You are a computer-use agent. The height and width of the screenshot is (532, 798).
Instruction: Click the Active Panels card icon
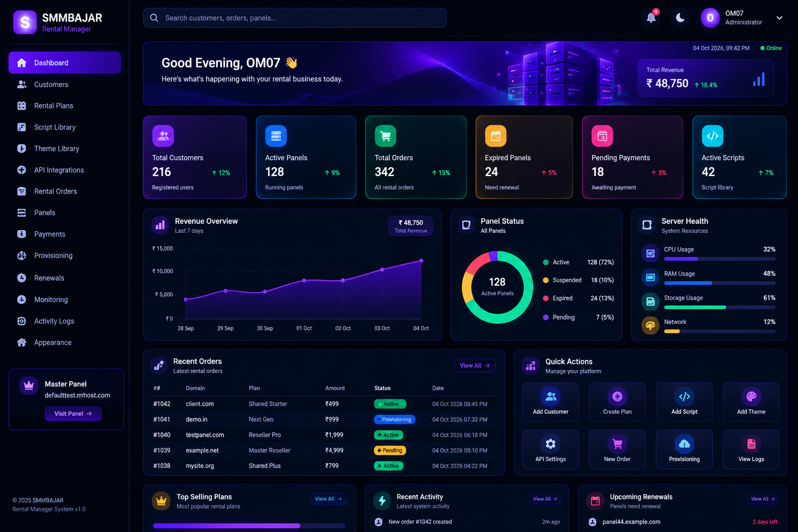(x=276, y=136)
